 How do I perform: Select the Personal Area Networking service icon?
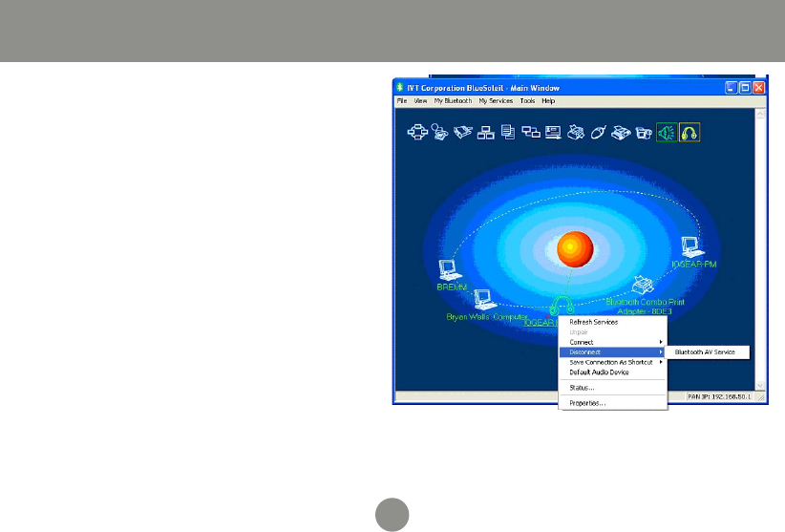coord(417,132)
